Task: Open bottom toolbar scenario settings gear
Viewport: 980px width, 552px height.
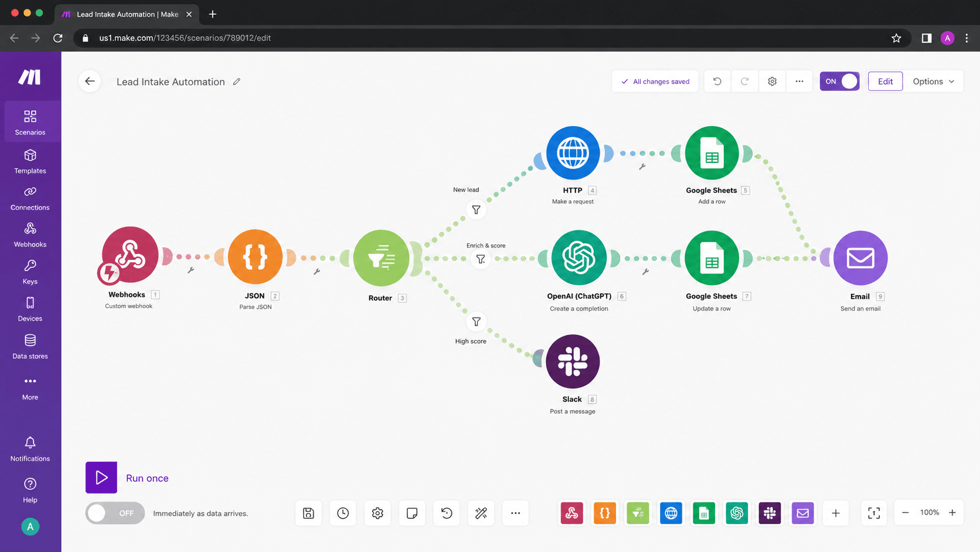Action: point(377,513)
